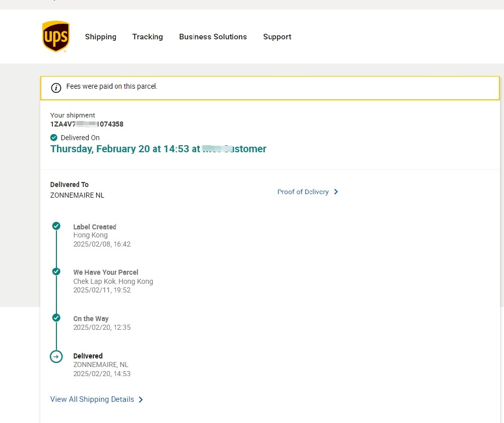Click the green checkmark beside Delivered On
504x423 pixels.
click(x=54, y=138)
